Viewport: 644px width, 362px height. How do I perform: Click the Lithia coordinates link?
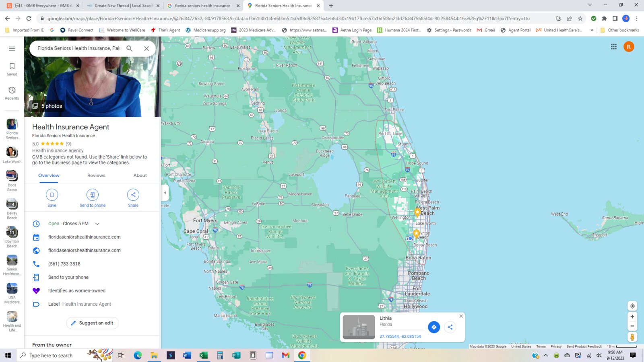tap(400, 337)
